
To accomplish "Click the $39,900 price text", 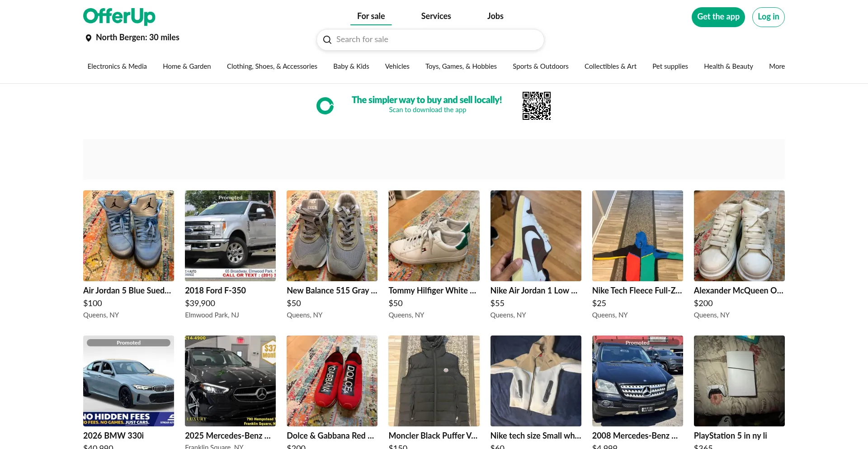I will pyautogui.click(x=200, y=303).
